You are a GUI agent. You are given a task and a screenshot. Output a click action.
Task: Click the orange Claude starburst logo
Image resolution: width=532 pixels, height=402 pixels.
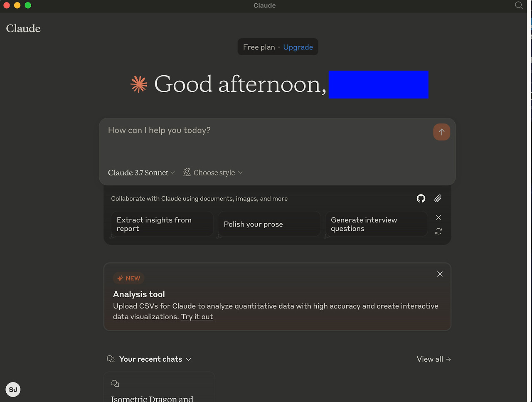(x=139, y=84)
